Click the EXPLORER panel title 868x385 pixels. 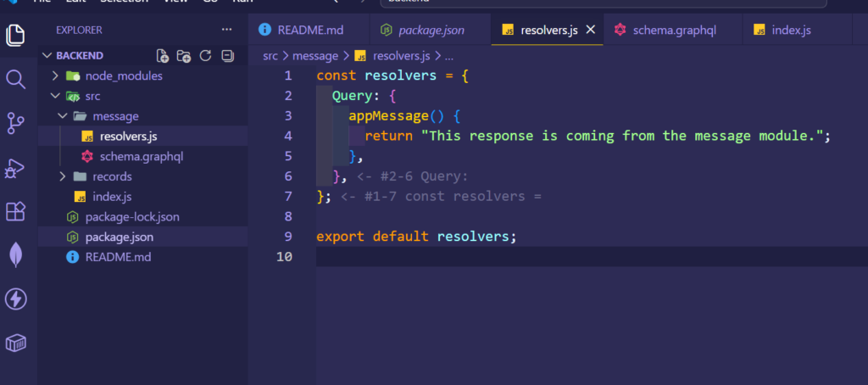(x=79, y=30)
